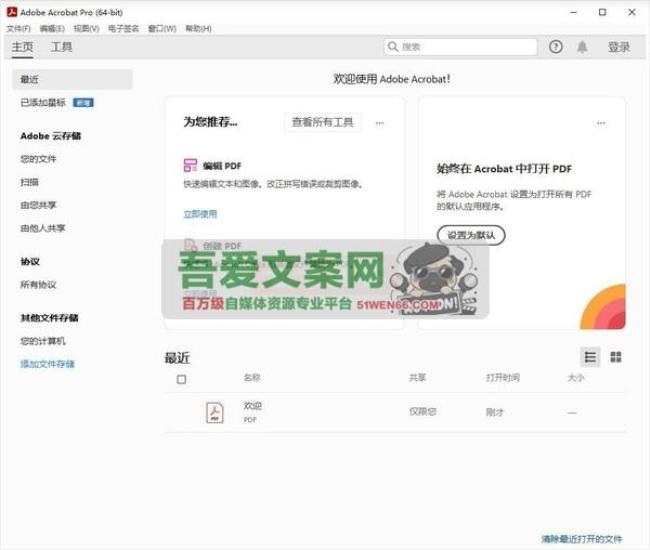
Task: Open the 编辑(E) menu
Action: (52, 29)
